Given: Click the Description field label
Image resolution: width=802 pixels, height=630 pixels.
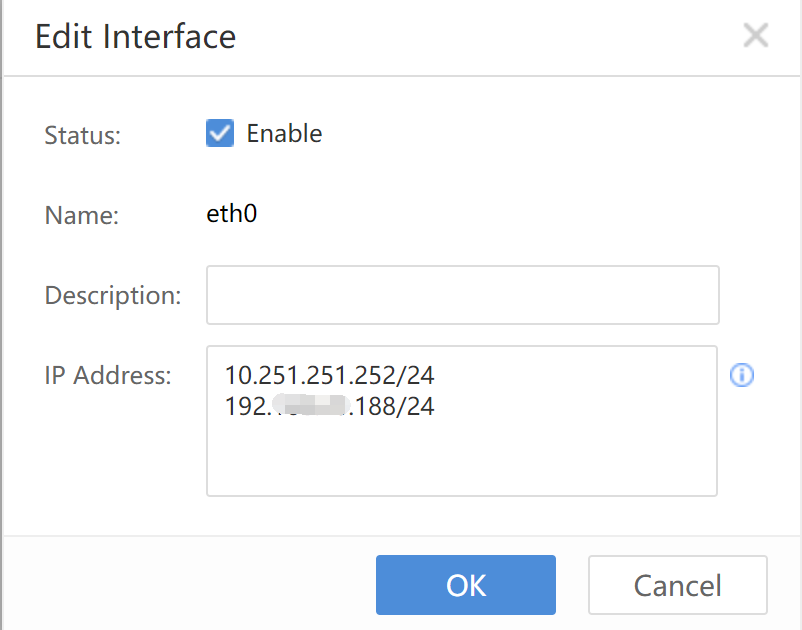Looking at the screenshot, I should click(x=113, y=296).
